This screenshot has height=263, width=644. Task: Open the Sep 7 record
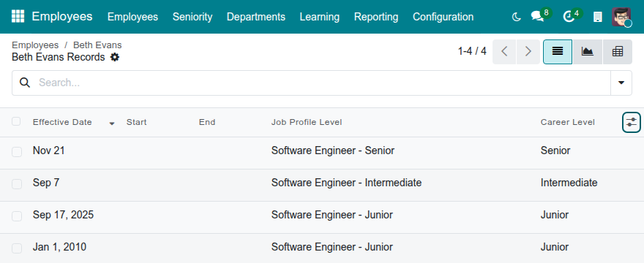[46, 183]
